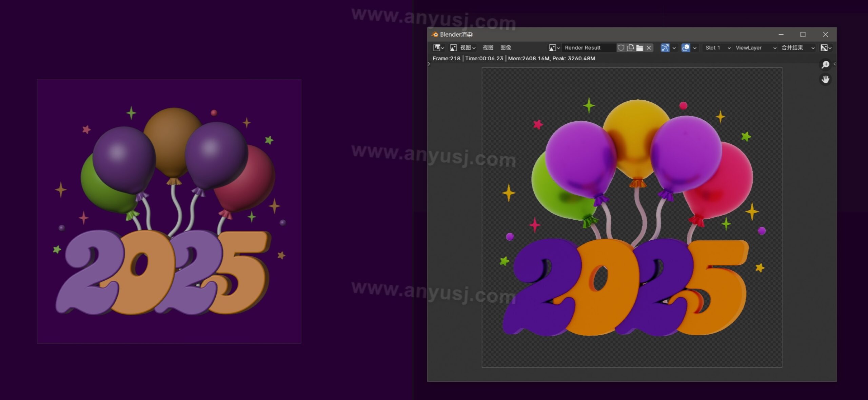This screenshot has width=868, height=400.
Task: Open the display channels dropdown
Action: pyautogui.click(x=826, y=48)
